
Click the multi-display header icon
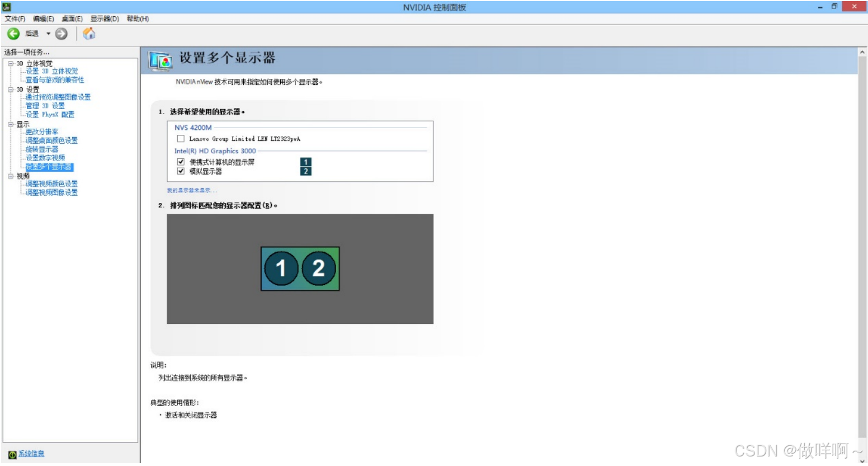tap(161, 60)
